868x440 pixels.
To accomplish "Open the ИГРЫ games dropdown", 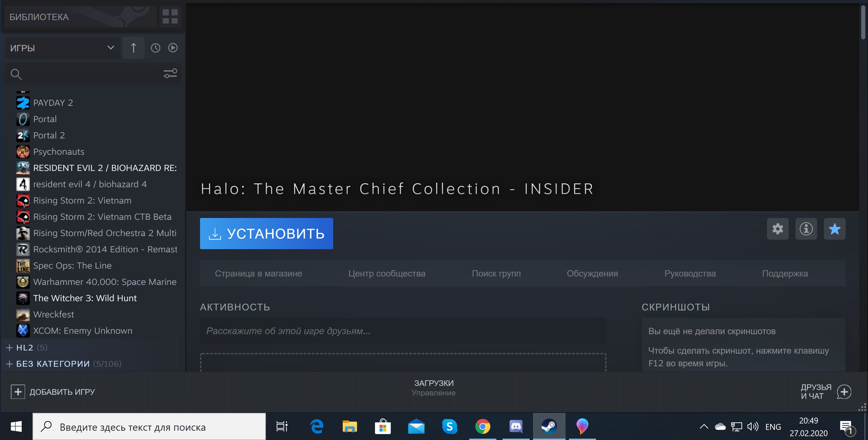I will coord(62,48).
